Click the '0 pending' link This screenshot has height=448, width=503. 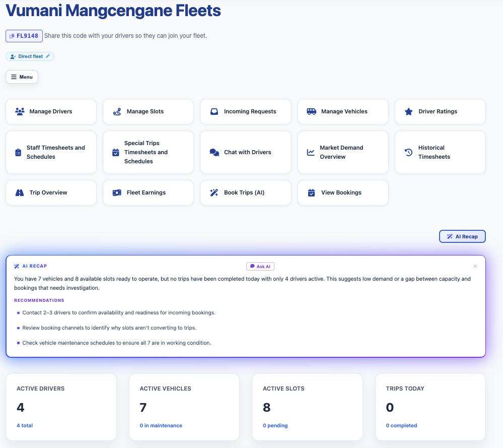tap(275, 425)
